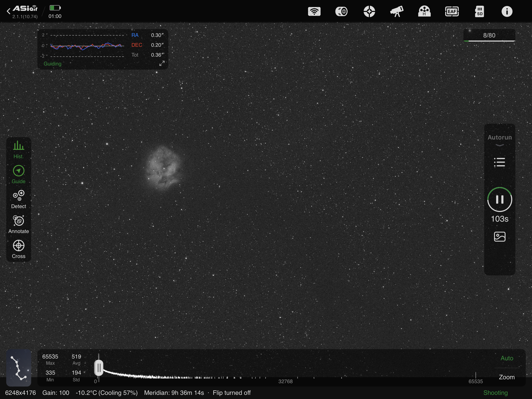This screenshot has width=532, height=399.
Task: Open the Autorun mode dropdown
Action: pos(500,140)
